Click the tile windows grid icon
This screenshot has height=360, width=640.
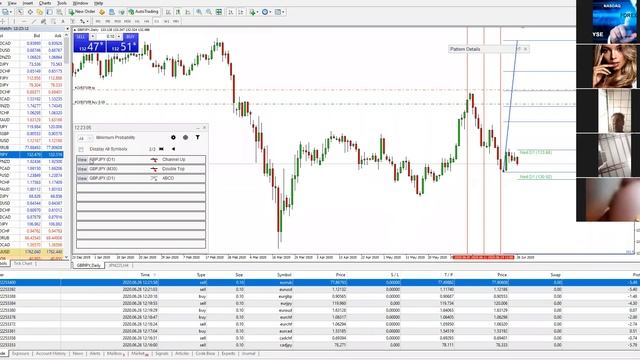219,12
